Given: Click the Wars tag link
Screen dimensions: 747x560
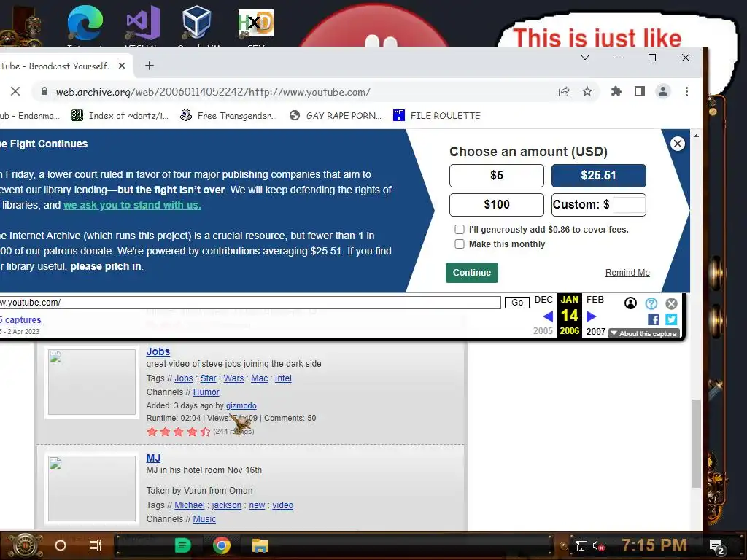Looking at the screenshot, I should [x=233, y=378].
